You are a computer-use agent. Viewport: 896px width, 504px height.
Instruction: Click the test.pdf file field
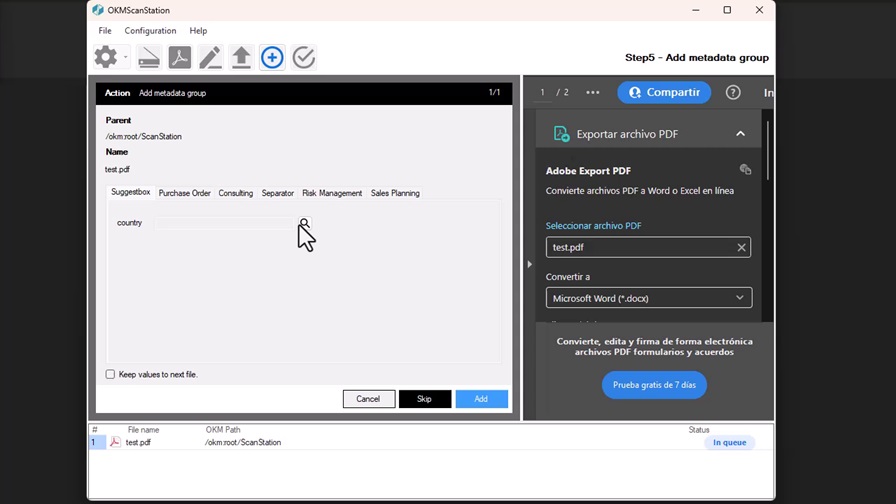pos(649,247)
